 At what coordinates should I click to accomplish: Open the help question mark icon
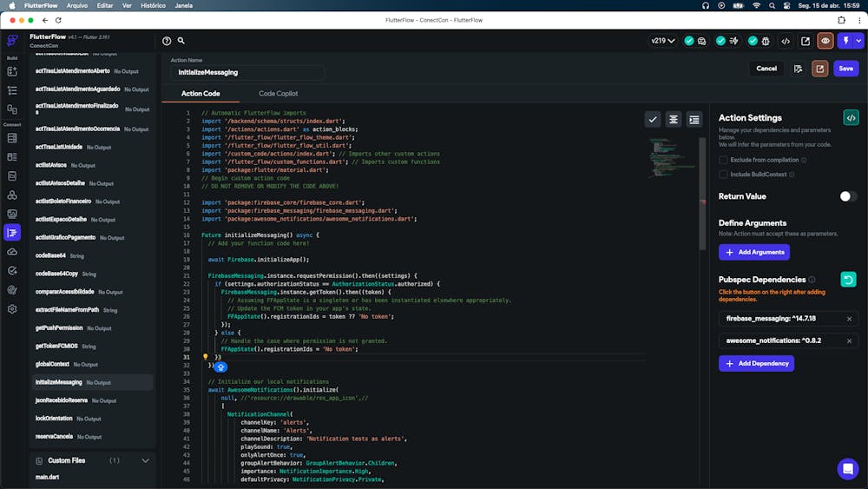[x=167, y=41]
